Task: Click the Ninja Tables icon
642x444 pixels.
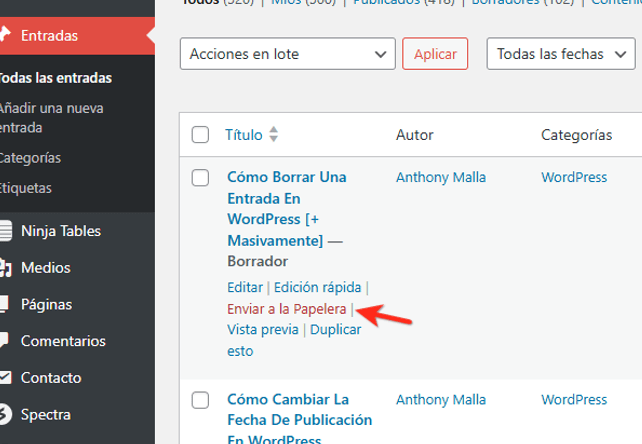Action: pos(5,231)
